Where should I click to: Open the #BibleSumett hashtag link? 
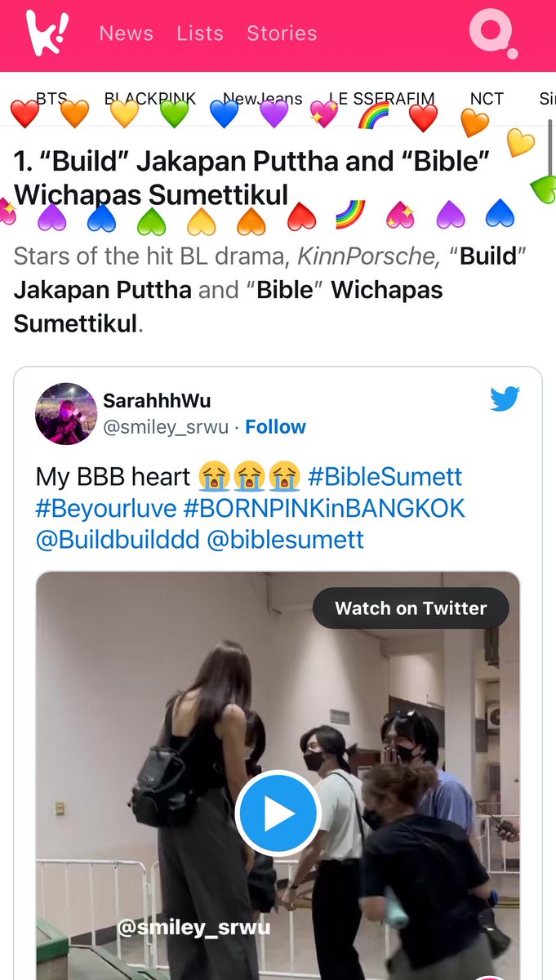[x=385, y=476]
